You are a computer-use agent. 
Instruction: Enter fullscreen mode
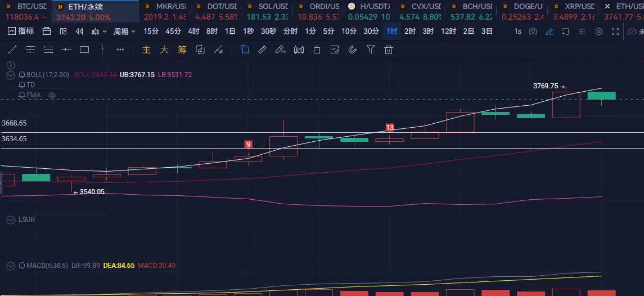(x=615, y=32)
